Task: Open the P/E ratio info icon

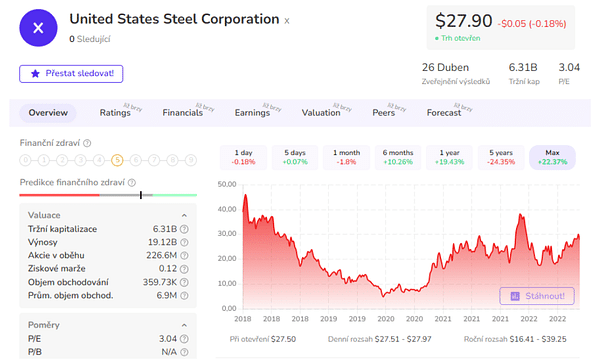Action: 184,339
